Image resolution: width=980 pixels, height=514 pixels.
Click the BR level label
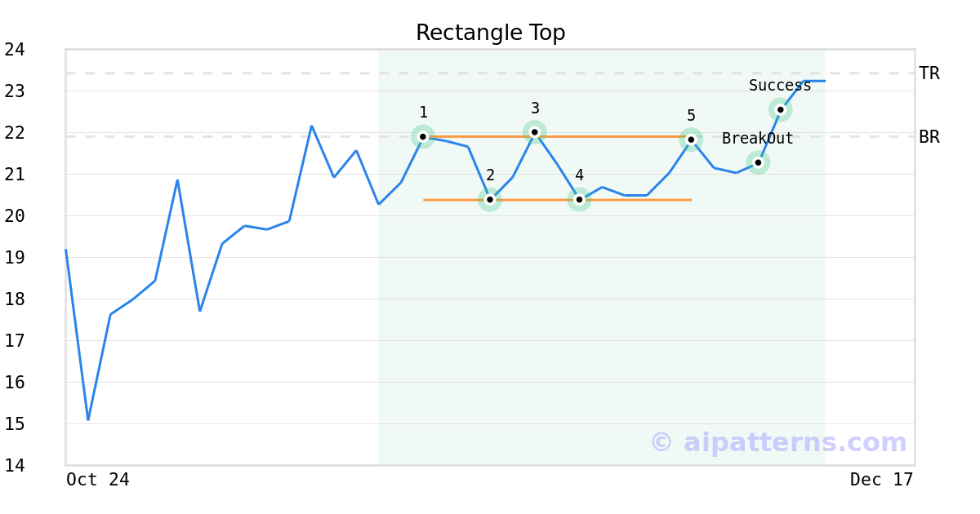point(929,137)
